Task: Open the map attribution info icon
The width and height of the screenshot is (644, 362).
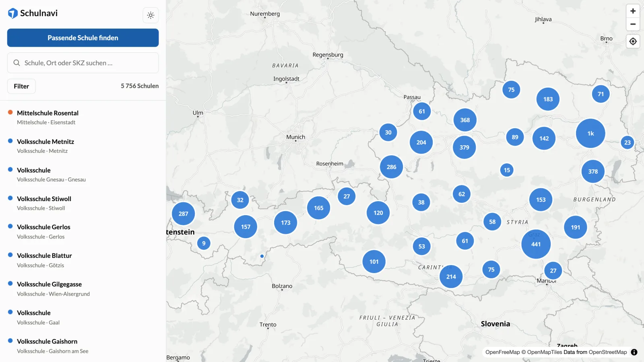Action: [634, 352]
